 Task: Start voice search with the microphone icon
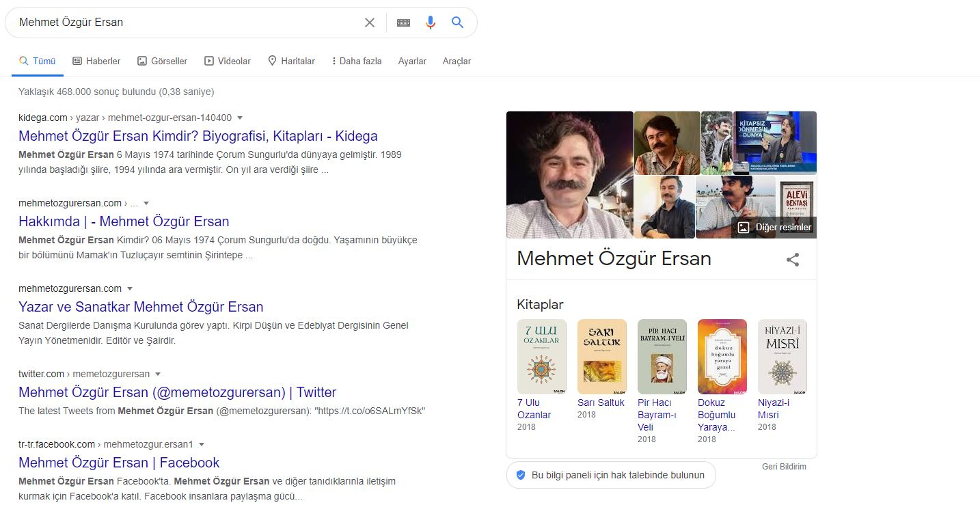(x=430, y=23)
